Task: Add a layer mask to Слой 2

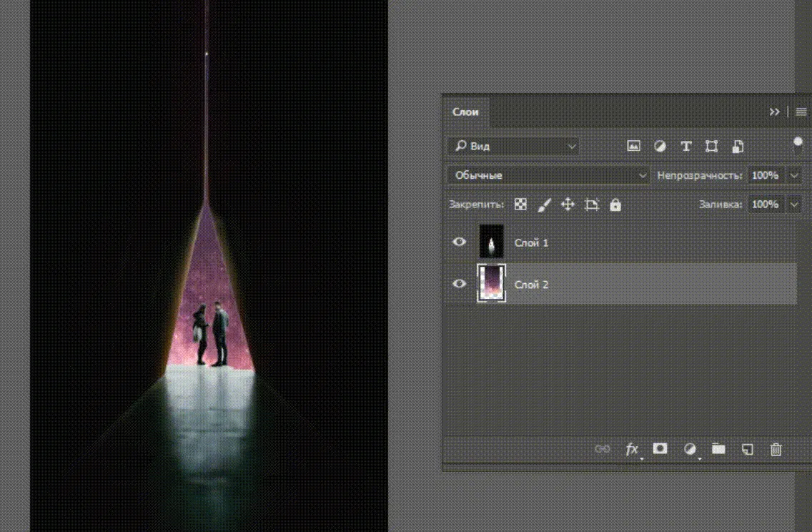Action: coord(660,448)
